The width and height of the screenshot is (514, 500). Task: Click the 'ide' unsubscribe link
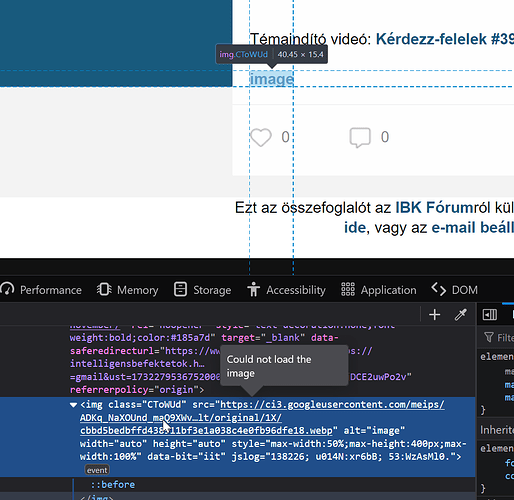click(x=355, y=228)
